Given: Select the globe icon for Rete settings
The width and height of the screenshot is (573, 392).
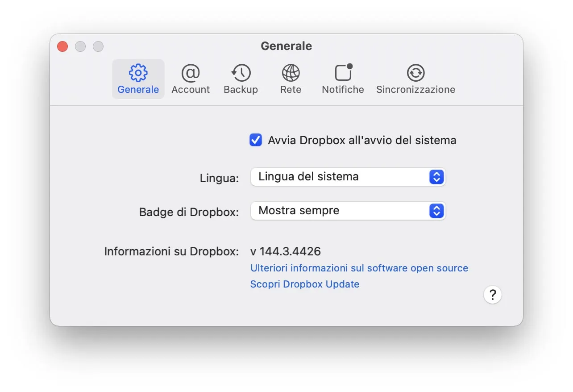Looking at the screenshot, I should pos(291,72).
